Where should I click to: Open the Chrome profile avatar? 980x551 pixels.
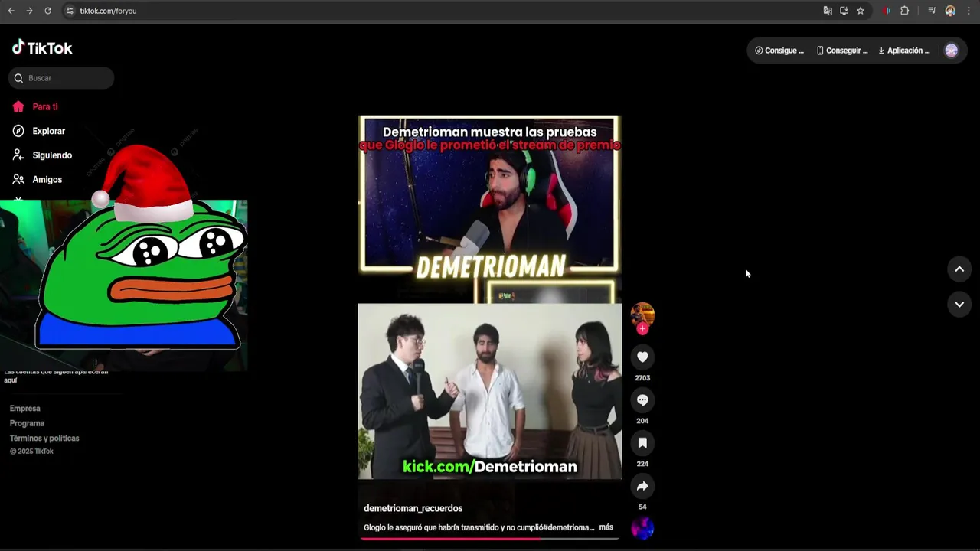point(950,11)
